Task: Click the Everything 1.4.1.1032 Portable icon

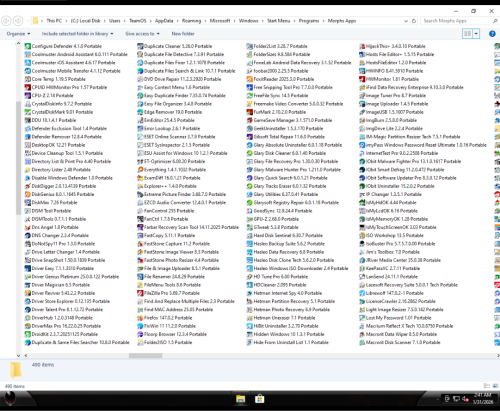Action: click(140, 170)
